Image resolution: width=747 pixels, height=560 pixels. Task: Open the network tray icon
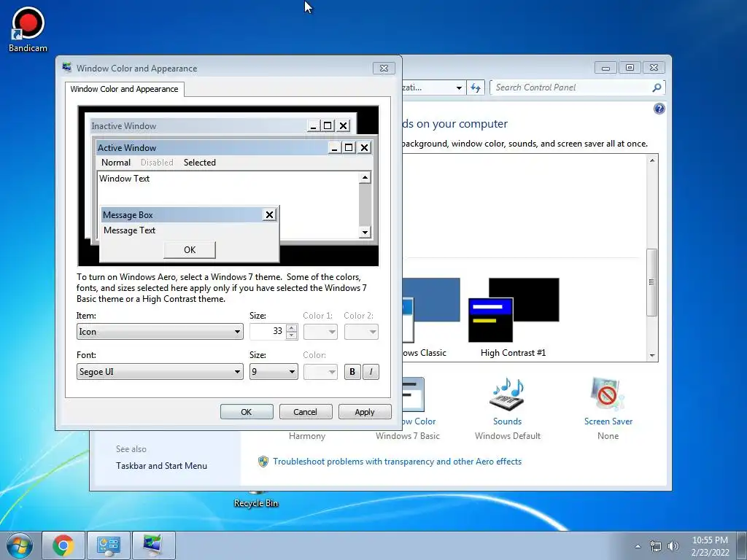656,546
